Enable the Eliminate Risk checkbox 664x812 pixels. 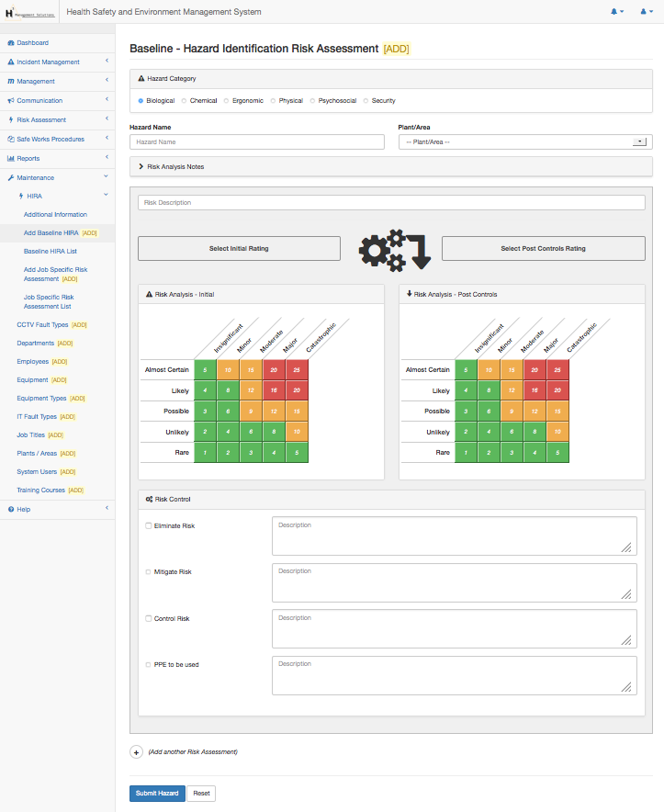point(149,526)
